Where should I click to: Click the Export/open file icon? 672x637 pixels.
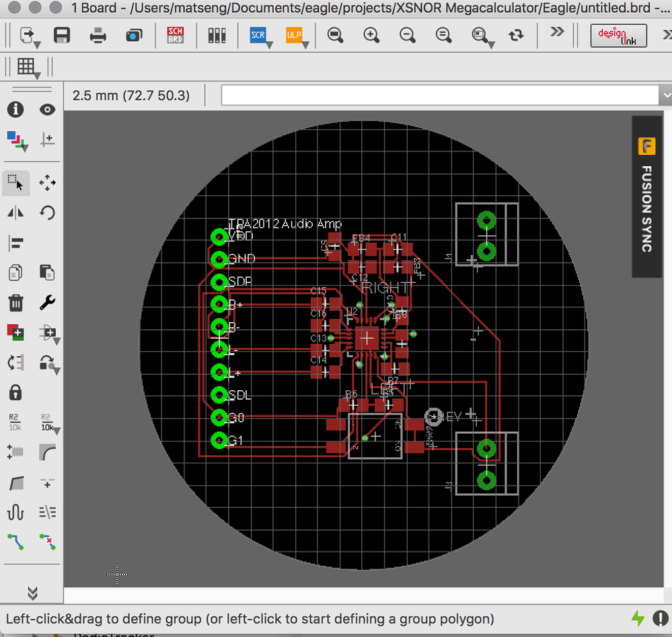pos(28,36)
